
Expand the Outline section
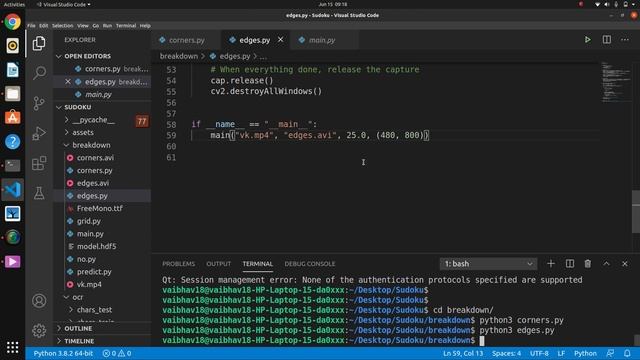pos(103,328)
